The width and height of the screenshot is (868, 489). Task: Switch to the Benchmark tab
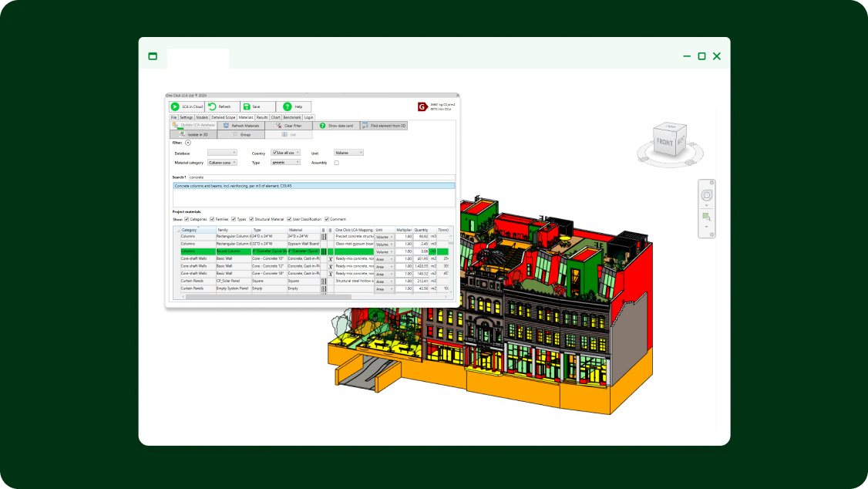click(x=291, y=117)
